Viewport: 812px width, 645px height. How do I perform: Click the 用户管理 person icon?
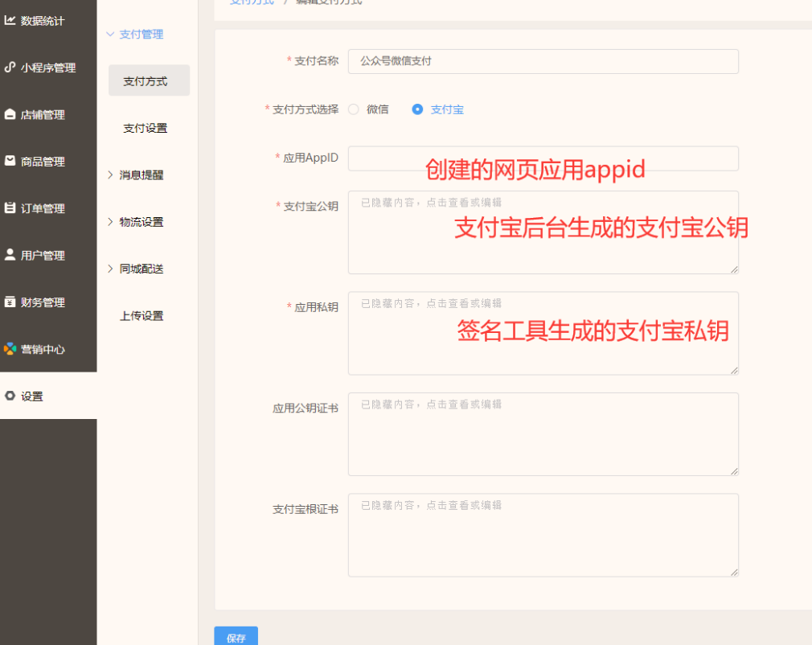10,255
